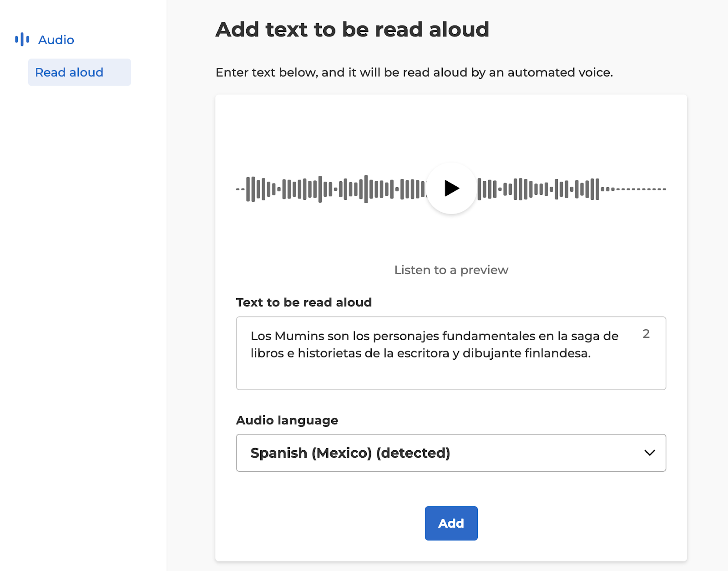This screenshot has height=571, width=728.
Task: Open the Audio section label in sidebar
Action: click(x=56, y=40)
